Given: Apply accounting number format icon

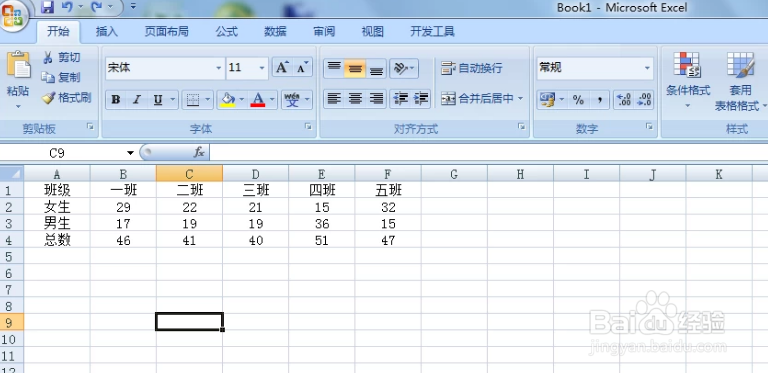Looking at the screenshot, I should pos(547,100).
